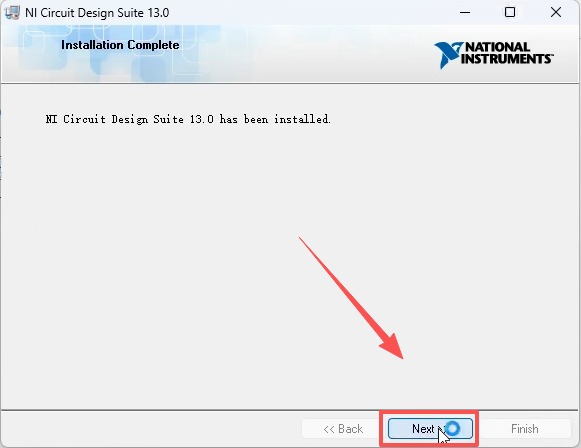581x448 pixels.
Task: Click the 'Installation Complete' heading
Action: click(120, 45)
